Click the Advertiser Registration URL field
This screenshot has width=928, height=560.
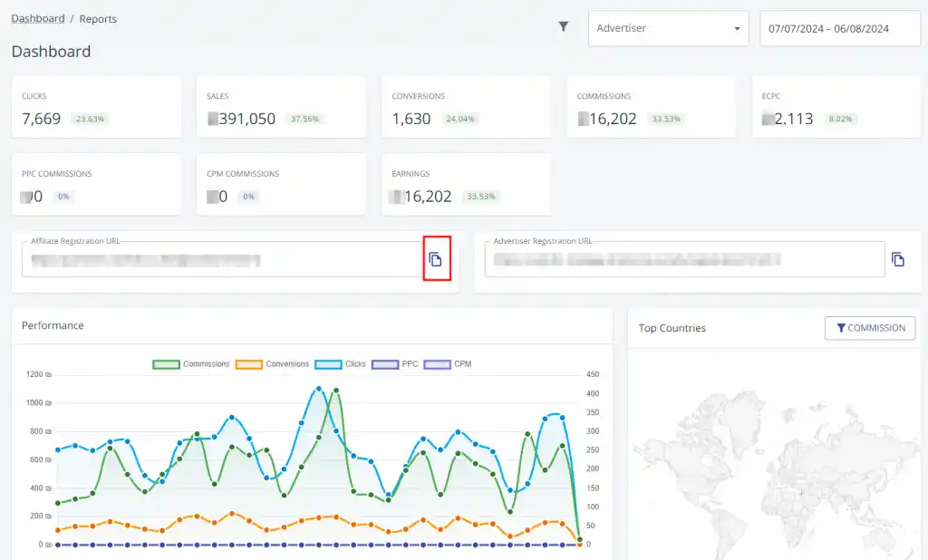coord(685,259)
